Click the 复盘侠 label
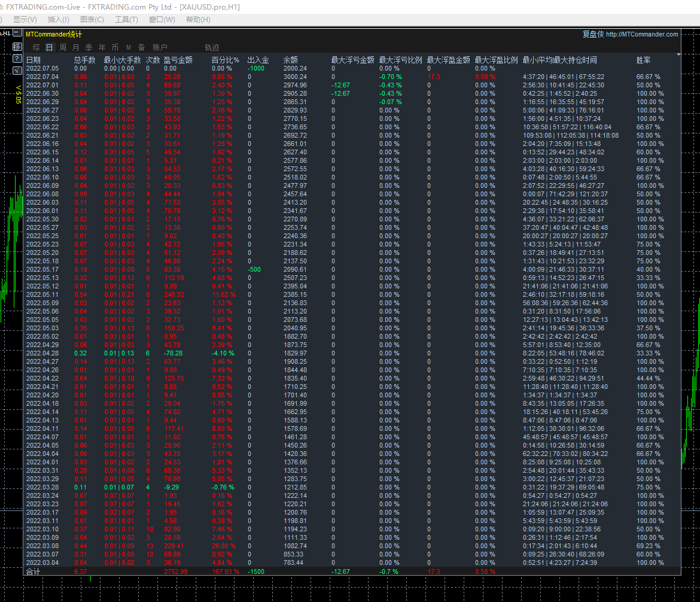Screen dimensions: 700x602 [x=593, y=34]
